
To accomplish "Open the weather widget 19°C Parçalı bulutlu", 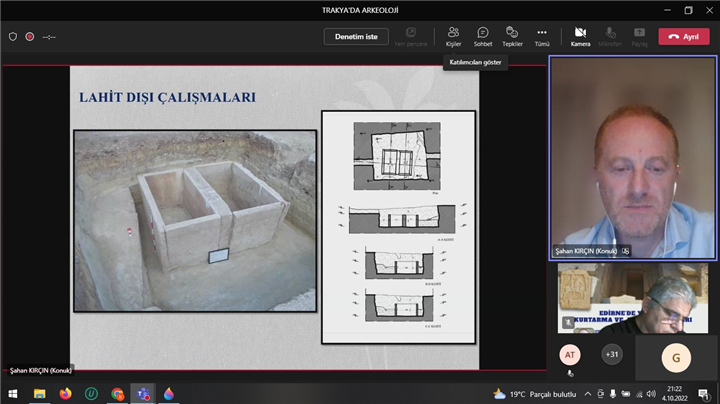I will 534,394.
